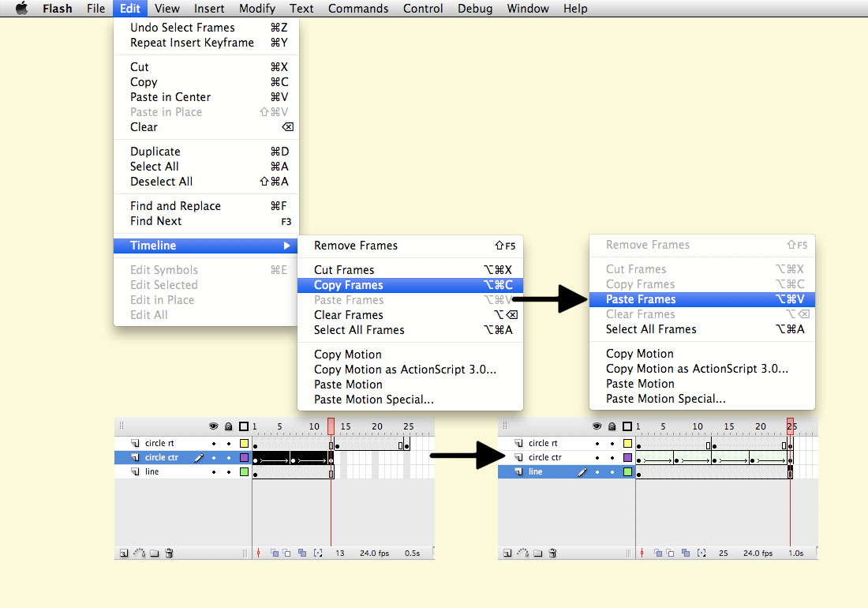Add motion guide in frame-13 timeline
Screen dimensions: 868x608
click(140, 554)
